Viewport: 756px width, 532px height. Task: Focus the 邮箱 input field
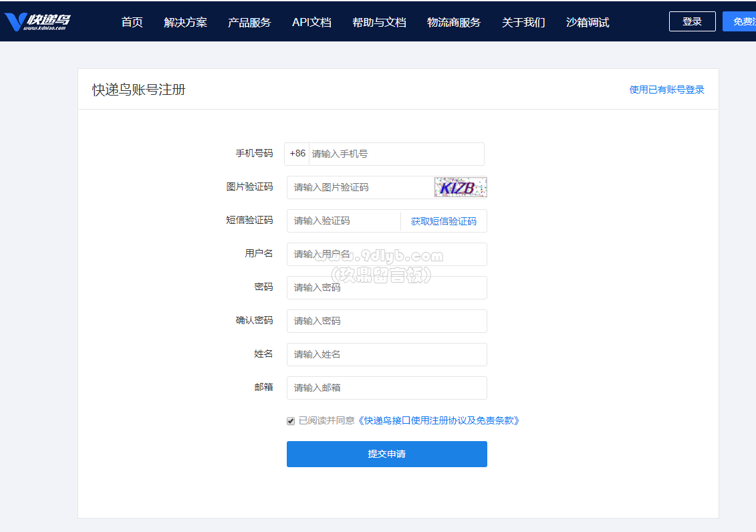(x=386, y=388)
